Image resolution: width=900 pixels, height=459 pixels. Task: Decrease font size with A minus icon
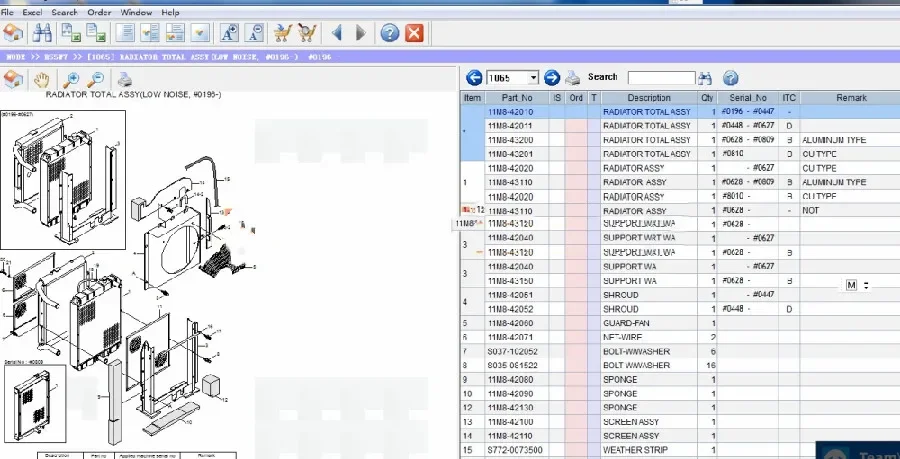[x=254, y=33]
